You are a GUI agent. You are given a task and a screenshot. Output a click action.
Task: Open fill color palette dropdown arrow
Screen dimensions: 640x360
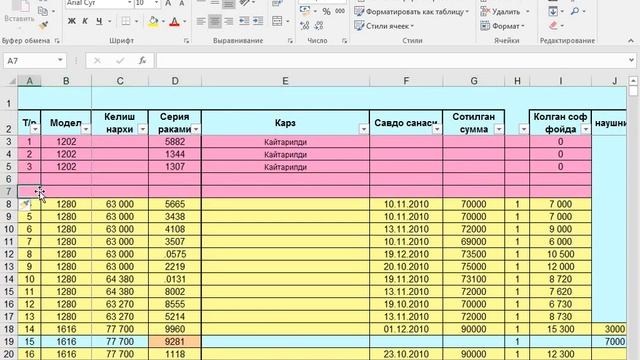pos(163,21)
